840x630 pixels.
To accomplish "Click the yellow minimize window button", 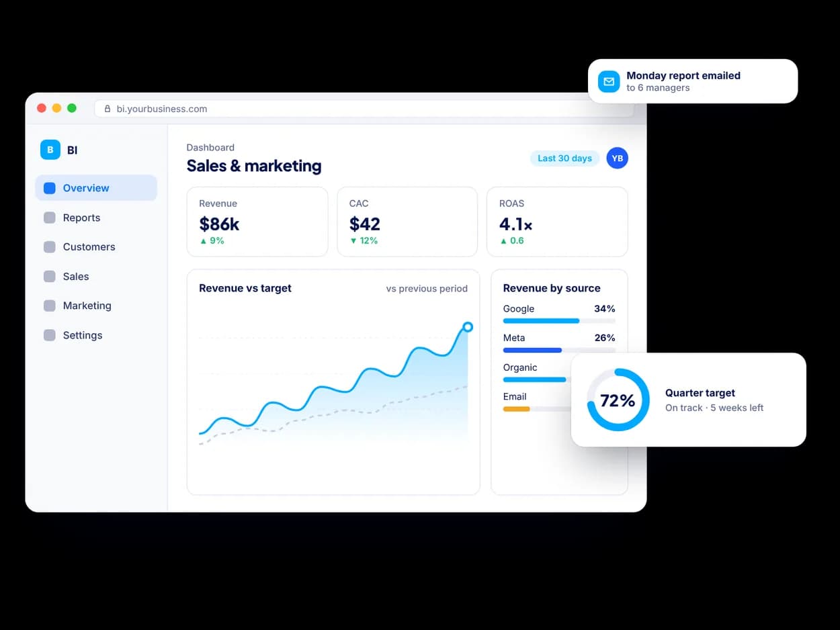I will point(56,108).
